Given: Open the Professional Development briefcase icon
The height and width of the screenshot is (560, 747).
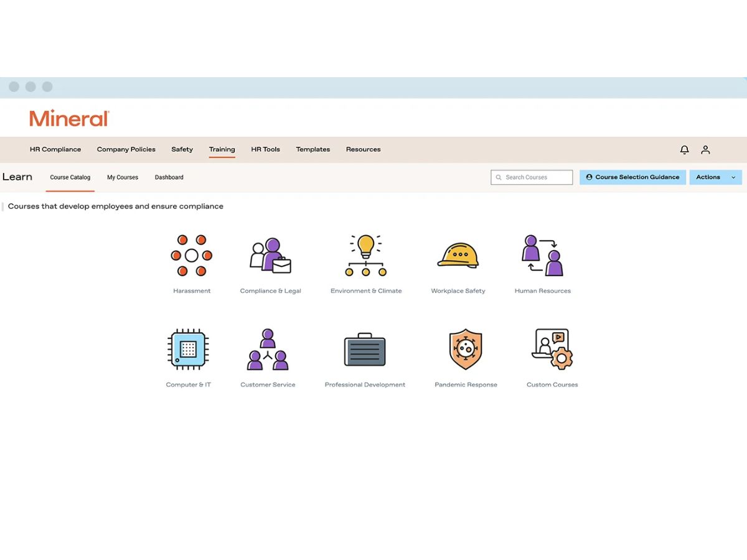Looking at the screenshot, I should 365,350.
